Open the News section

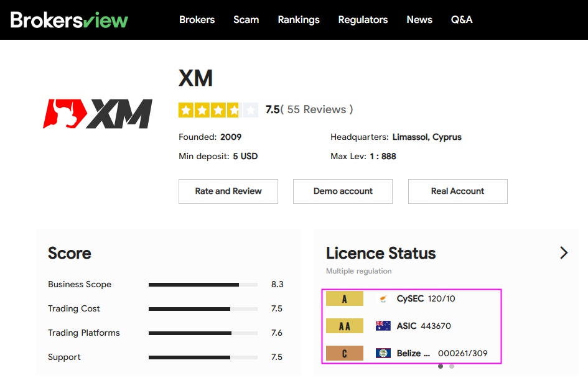pyautogui.click(x=419, y=19)
